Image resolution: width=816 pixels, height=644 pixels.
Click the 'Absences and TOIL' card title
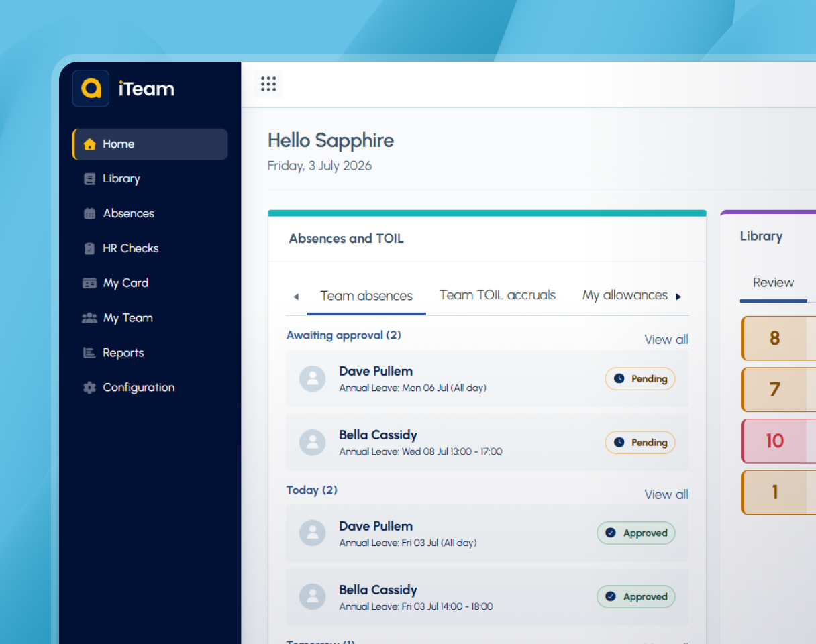point(346,239)
